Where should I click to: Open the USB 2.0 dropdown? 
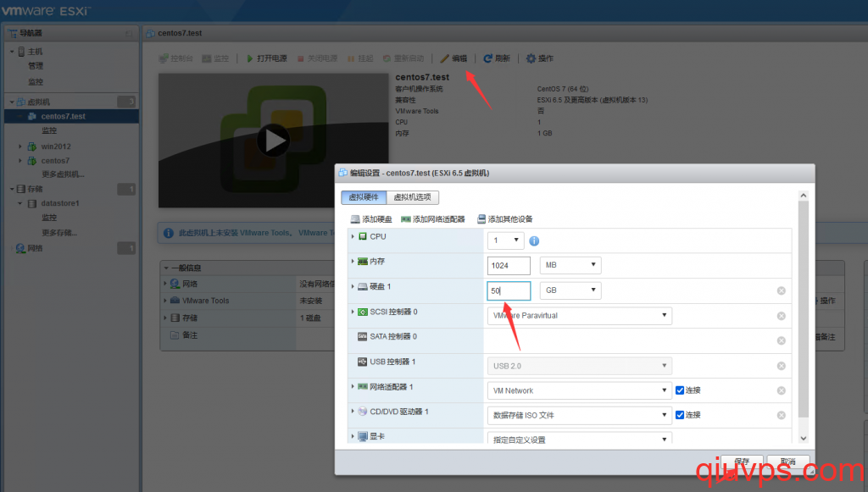point(580,366)
